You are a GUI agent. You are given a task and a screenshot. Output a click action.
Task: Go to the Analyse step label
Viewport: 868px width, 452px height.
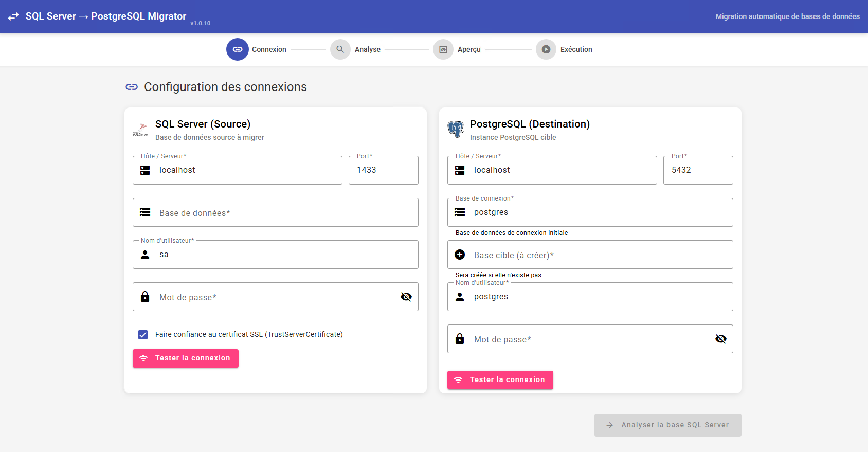click(368, 49)
